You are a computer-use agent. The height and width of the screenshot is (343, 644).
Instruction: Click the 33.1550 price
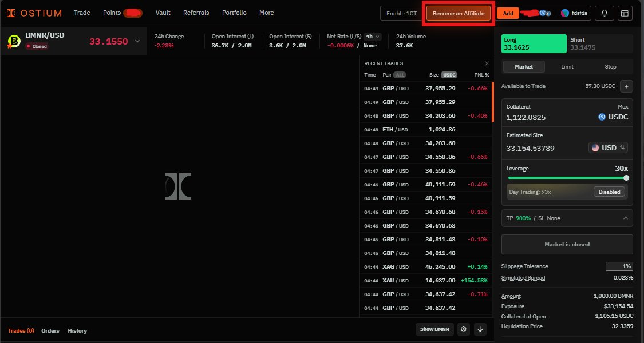pyautogui.click(x=109, y=41)
